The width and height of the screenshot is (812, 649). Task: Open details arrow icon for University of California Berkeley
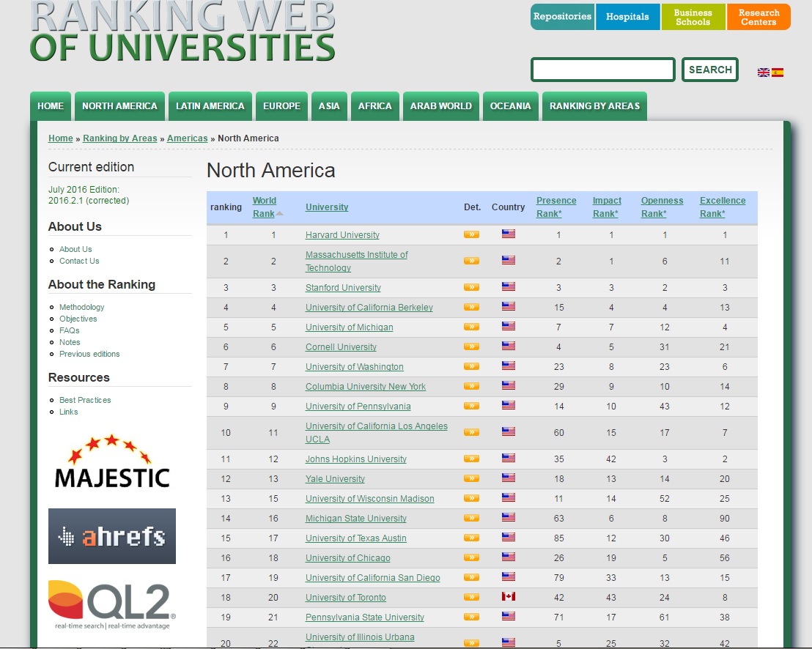tap(471, 307)
